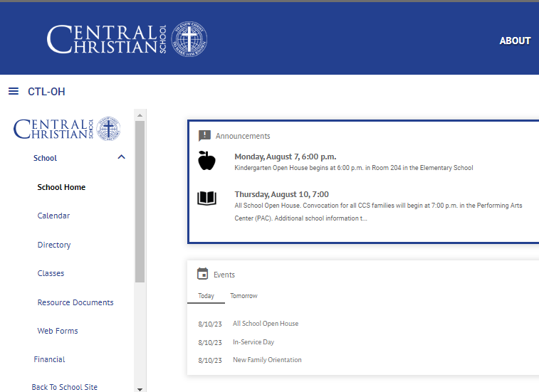This screenshot has width=539, height=392.
Task: Open the All School Open House event
Action: (x=266, y=324)
